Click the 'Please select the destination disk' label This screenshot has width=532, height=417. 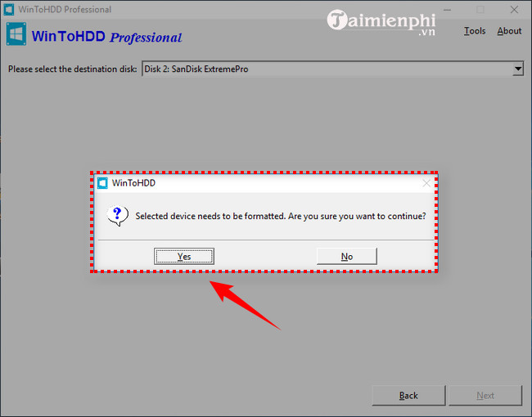pyautogui.click(x=72, y=69)
